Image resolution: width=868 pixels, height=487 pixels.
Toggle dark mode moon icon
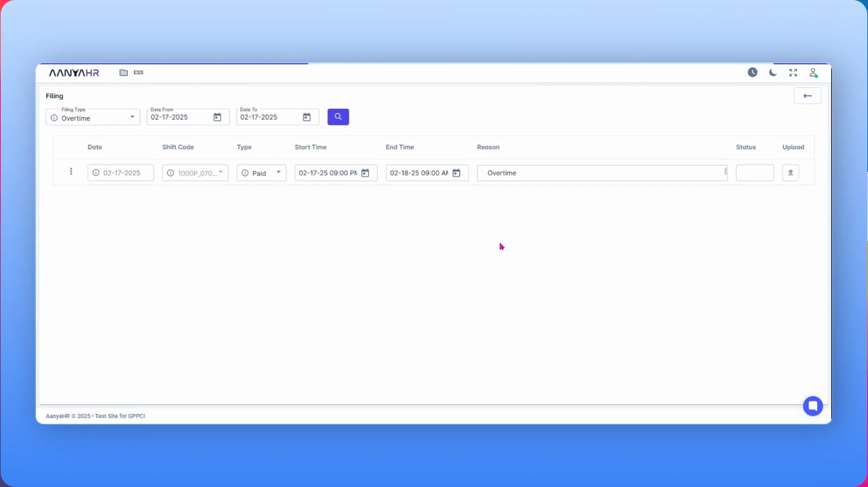pos(773,72)
